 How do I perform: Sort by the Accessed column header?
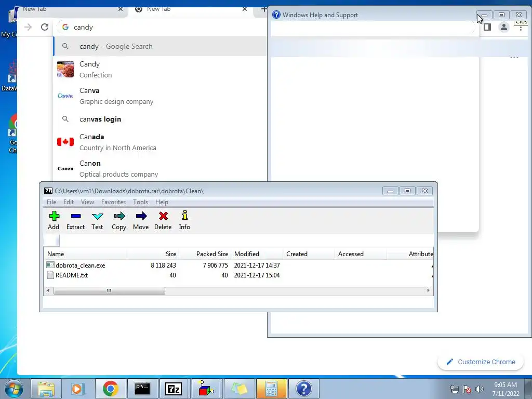(x=361, y=254)
